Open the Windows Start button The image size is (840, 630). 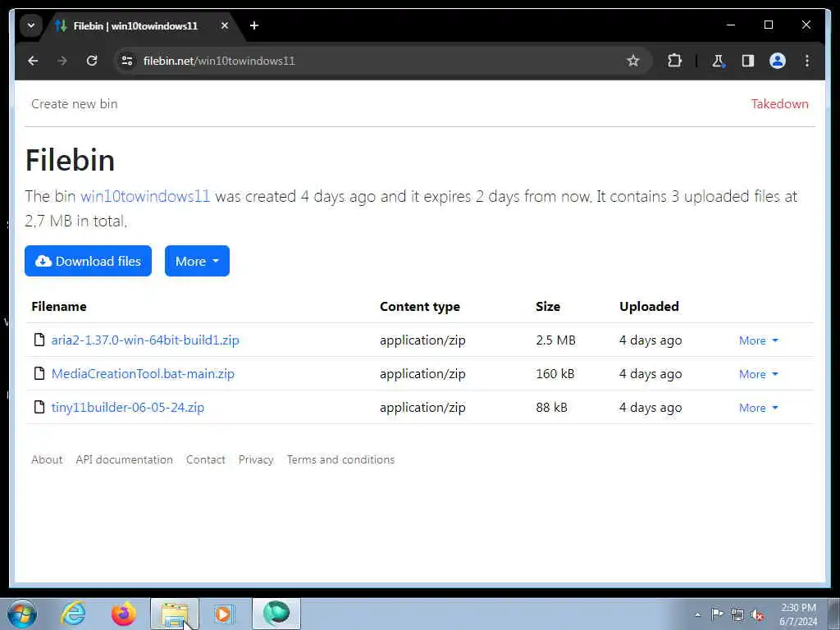pyautogui.click(x=22, y=614)
